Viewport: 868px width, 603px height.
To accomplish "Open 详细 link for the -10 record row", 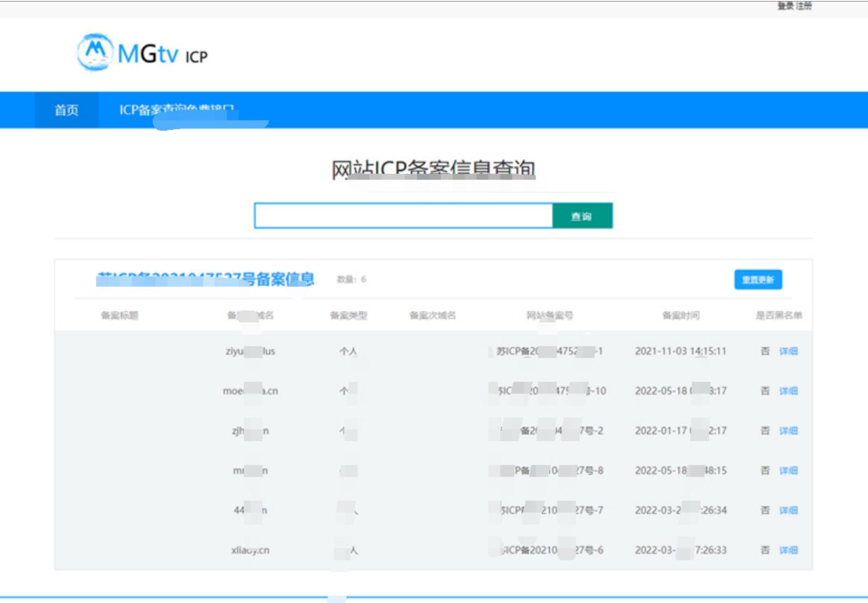I will 788,391.
